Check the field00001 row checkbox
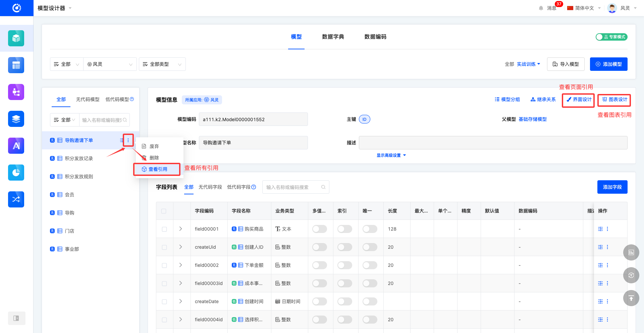This screenshot has width=644, height=333. coord(164,229)
